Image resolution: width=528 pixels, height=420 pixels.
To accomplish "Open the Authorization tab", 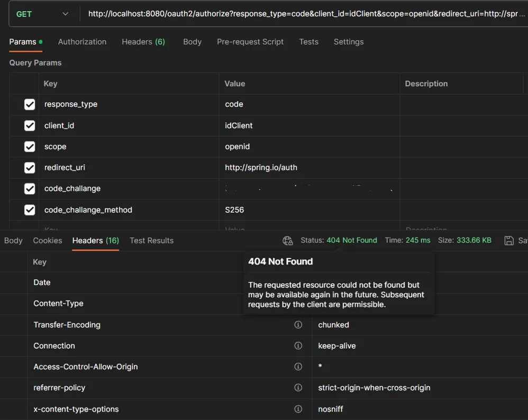I will click(82, 42).
